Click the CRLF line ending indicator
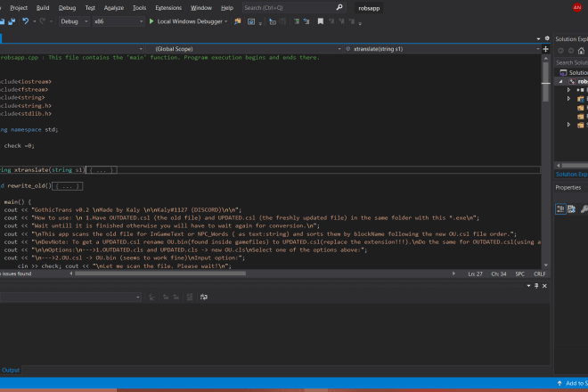588x392 pixels. (x=540, y=274)
